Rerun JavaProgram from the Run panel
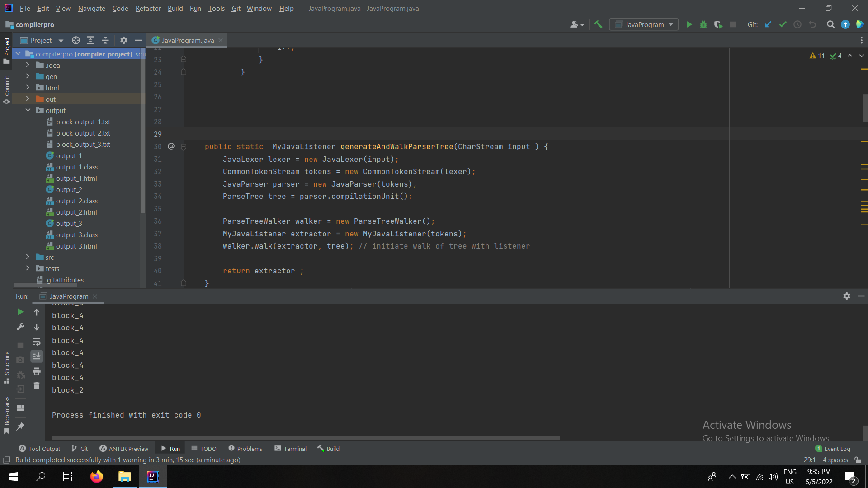Screen dimensions: 868x488 click(20, 312)
